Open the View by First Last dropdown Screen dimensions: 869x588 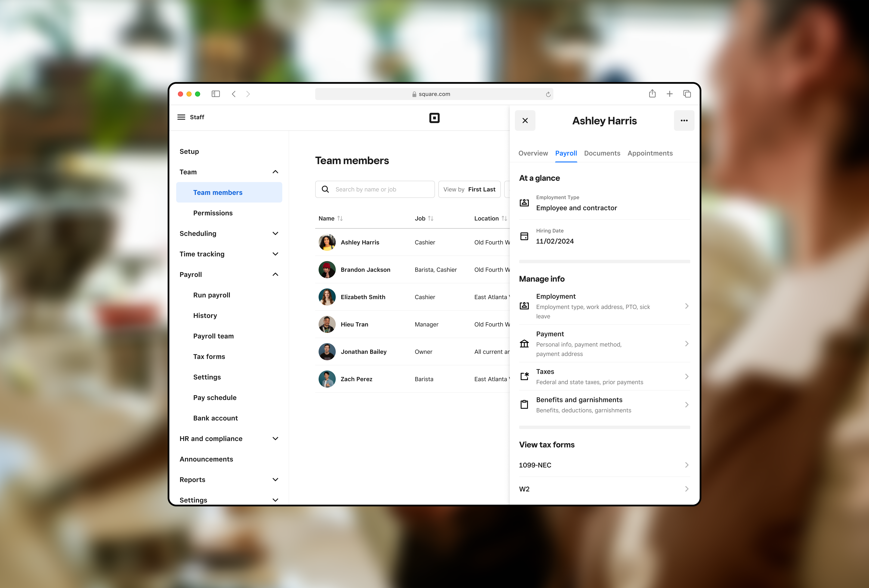click(469, 189)
